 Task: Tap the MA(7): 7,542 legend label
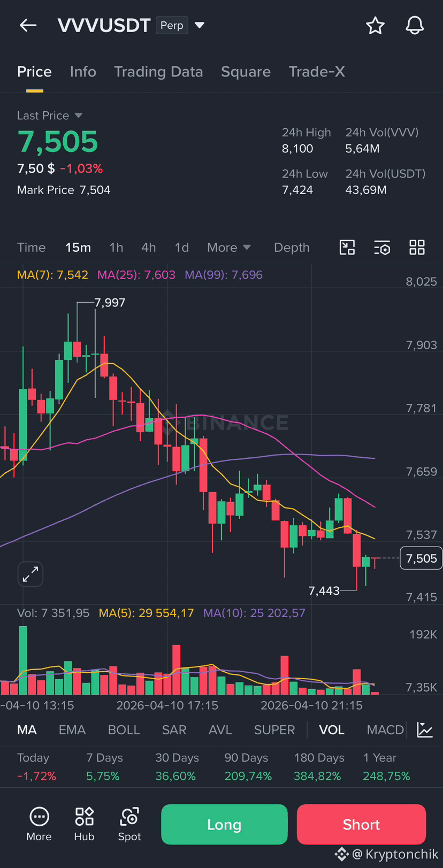pos(52,275)
